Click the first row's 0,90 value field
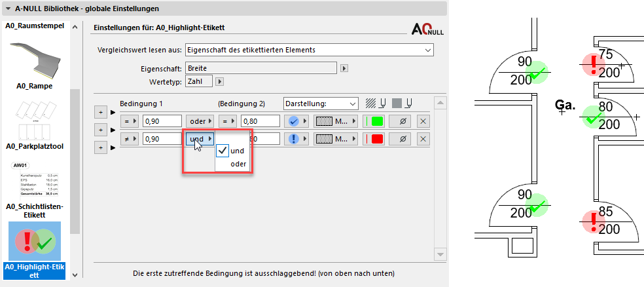Viewport: 644px width, 287px height. click(x=161, y=121)
